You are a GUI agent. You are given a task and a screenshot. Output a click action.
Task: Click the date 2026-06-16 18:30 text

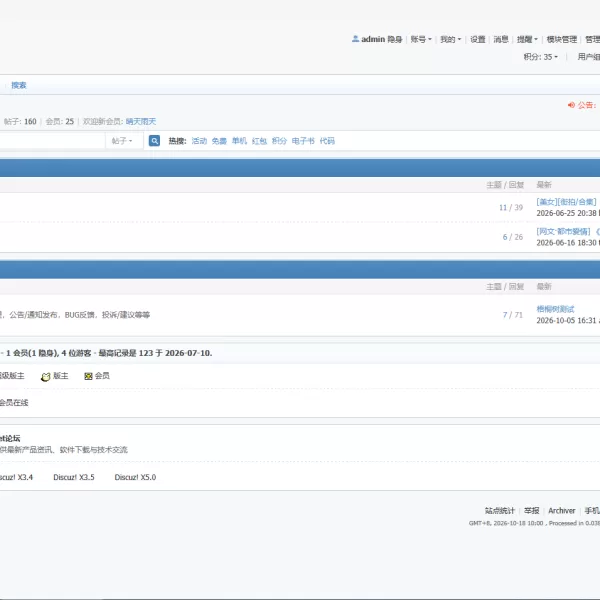[x=566, y=243]
